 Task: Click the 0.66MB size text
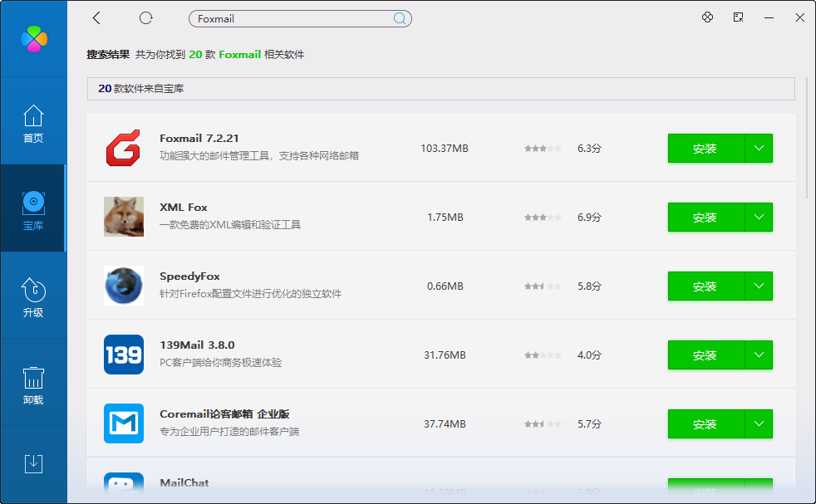[445, 286]
